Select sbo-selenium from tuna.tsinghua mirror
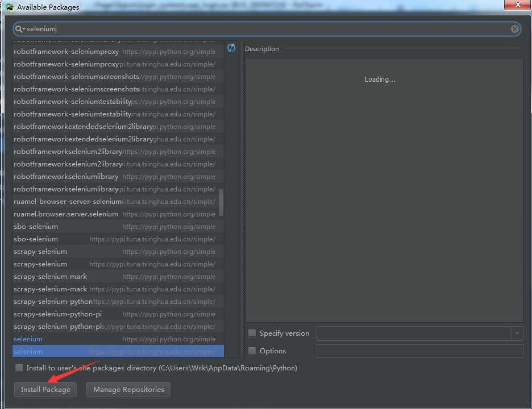The image size is (532, 409). [x=118, y=239]
